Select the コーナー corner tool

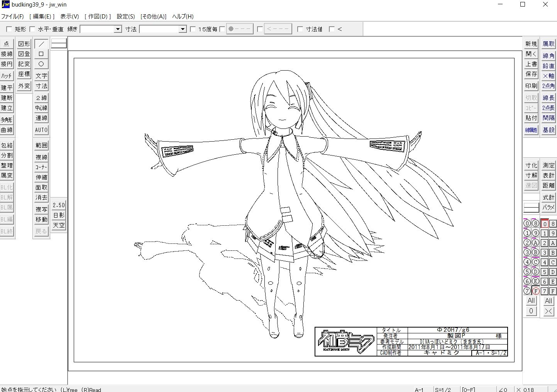tap(41, 167)
